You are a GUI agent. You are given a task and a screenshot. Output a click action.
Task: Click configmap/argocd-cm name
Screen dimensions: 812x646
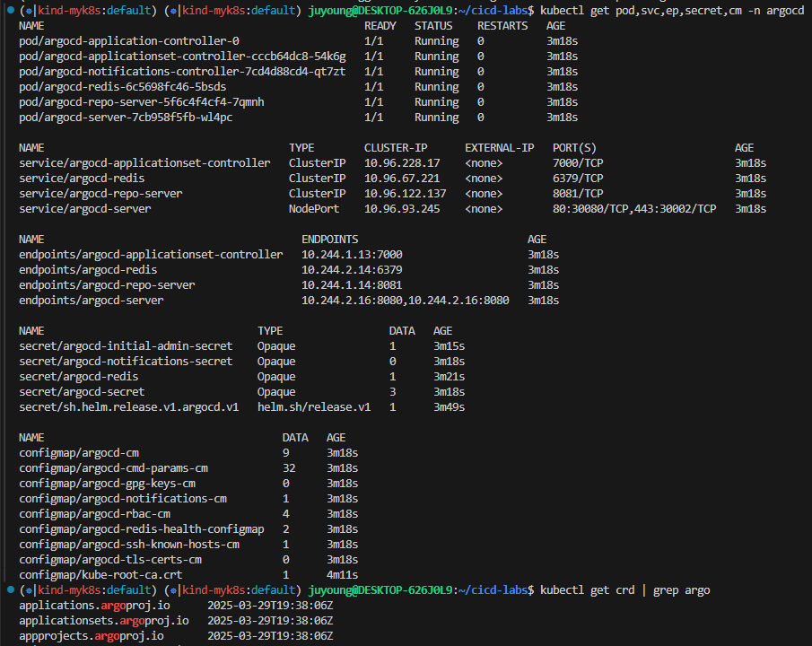click(79, 453)
